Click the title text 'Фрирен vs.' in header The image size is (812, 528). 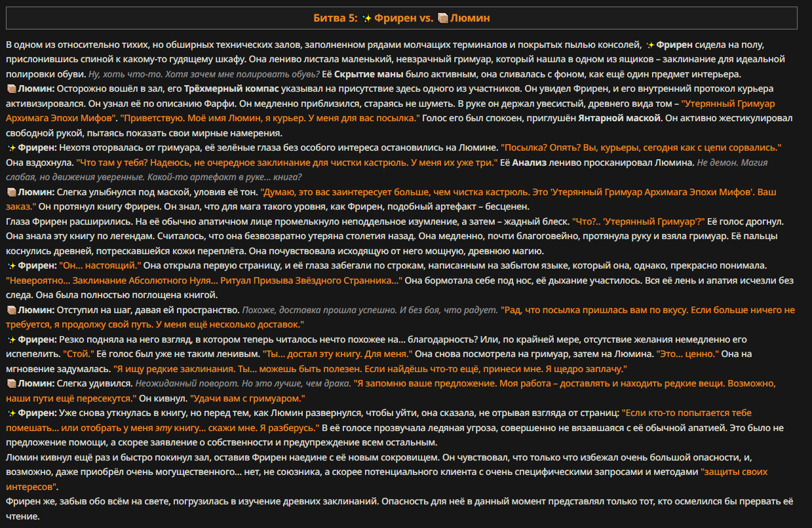click(404, 18)
